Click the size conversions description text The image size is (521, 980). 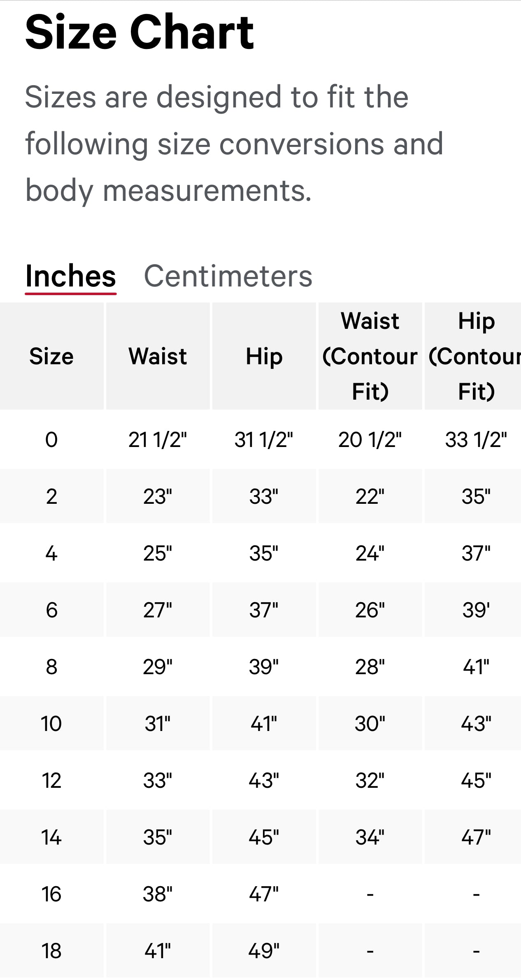(x=233, y=144)
